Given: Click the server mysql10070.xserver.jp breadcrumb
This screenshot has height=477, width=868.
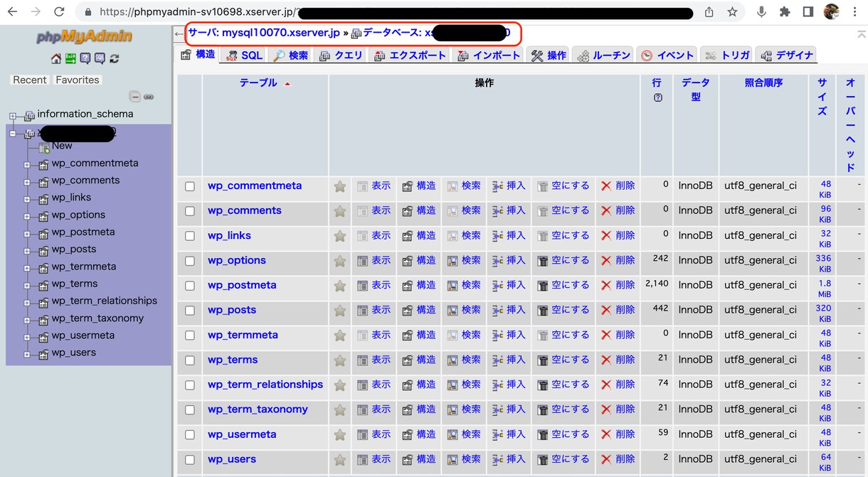Looking at the screenshot, I should (264, 33).
